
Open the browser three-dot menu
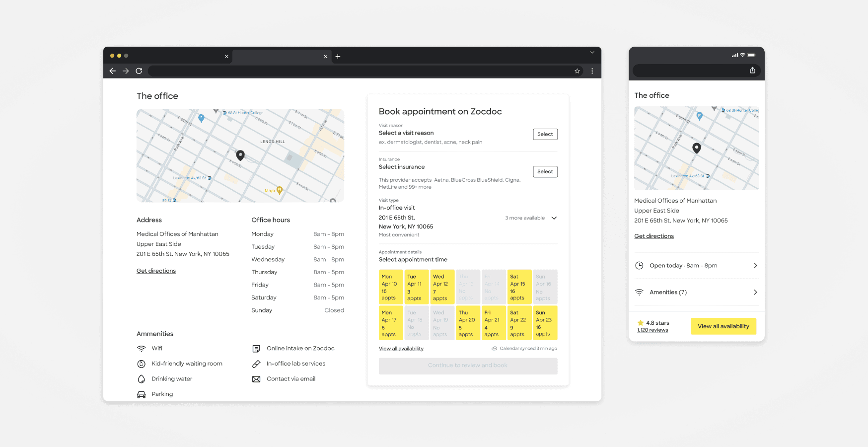pyautogui.click(x=592, y=71)
